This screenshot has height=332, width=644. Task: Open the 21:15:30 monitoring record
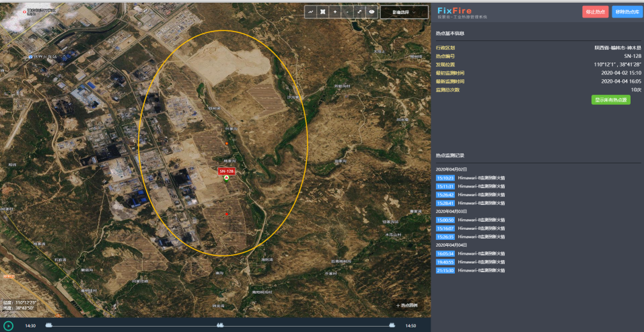[445, 270]
